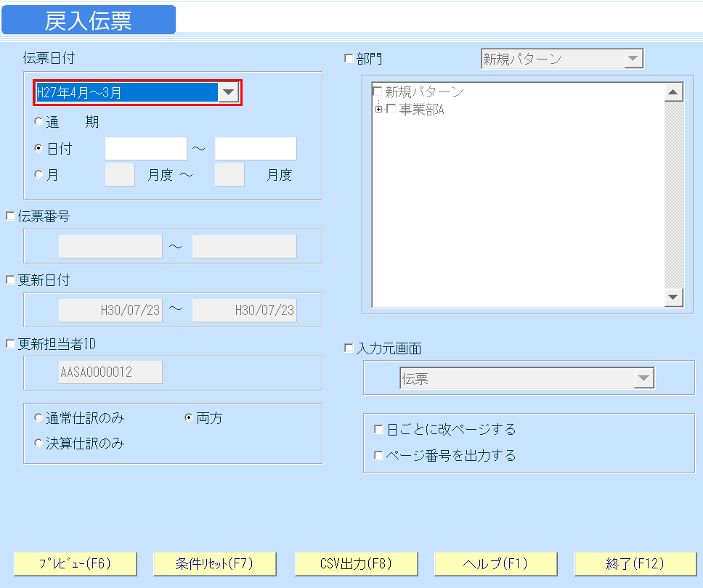Screen dimensions: 703x588
Task: Click the CSV出力(F8) button
Action: [356, 564]
